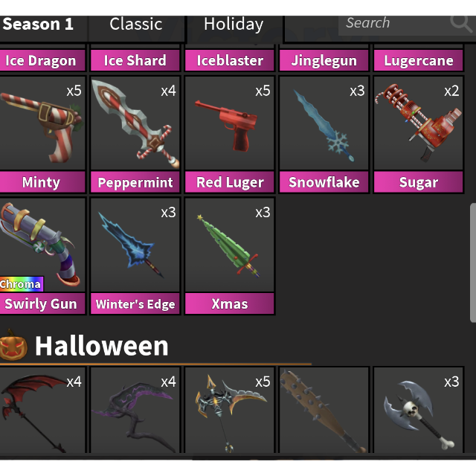Image resolution: width=476 pixels, height=476 pixels.
Task: Pick the Snowflake blade item
Action: pyautogui.click(x=324, y=135)
